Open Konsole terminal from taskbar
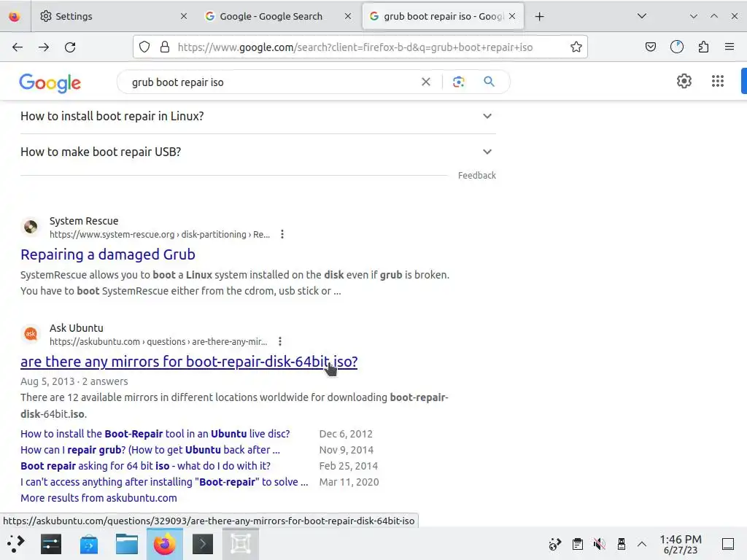 (x=203, y=544)
